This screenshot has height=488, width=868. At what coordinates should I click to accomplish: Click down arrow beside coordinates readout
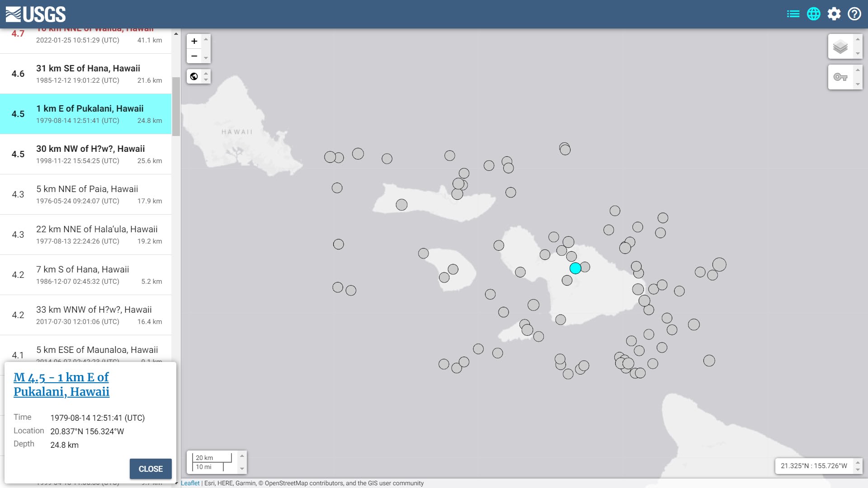858,470
